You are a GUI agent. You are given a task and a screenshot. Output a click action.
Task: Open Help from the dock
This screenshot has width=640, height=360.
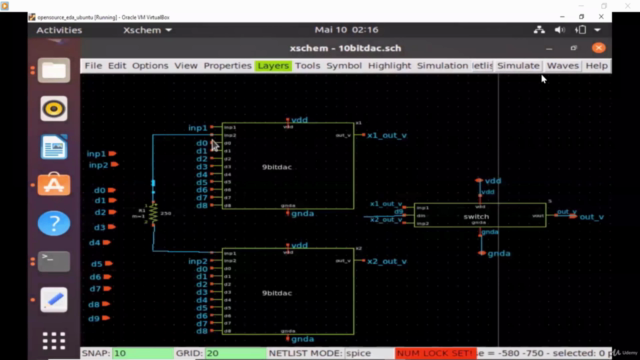click(54, 223)
